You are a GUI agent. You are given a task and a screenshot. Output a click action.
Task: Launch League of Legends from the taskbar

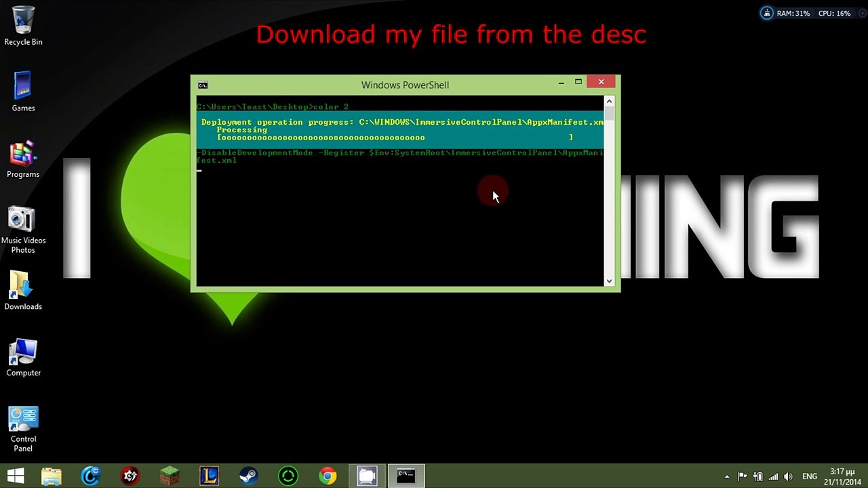(x=209, y=476)
